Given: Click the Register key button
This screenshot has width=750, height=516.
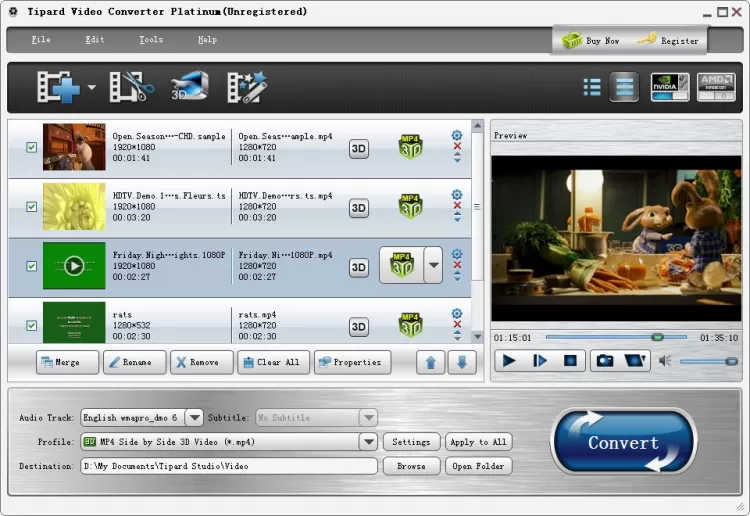Looking at the screenshot, I should pos(668,41).
